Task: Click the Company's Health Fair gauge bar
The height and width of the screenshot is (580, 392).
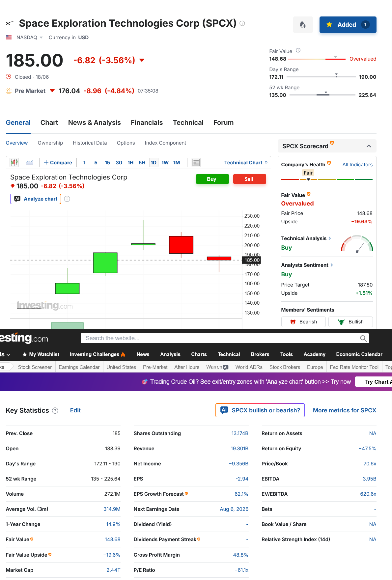Action: click(327, 180)
